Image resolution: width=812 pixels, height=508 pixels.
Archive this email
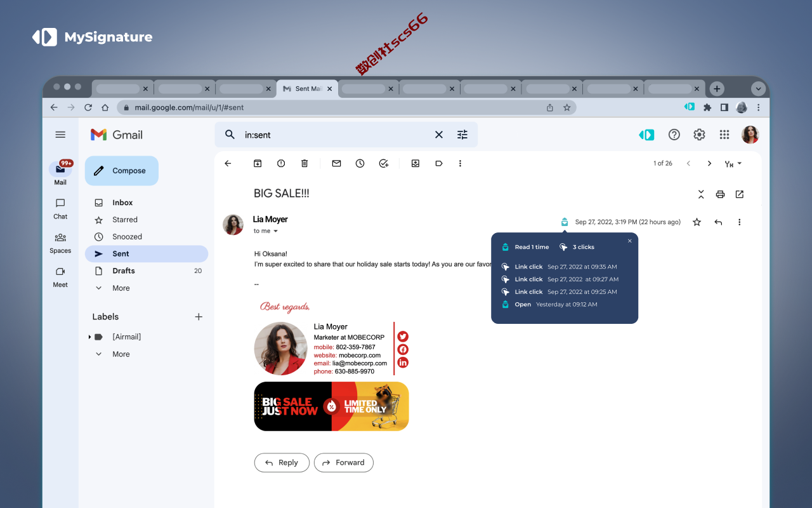click(258, 163)
